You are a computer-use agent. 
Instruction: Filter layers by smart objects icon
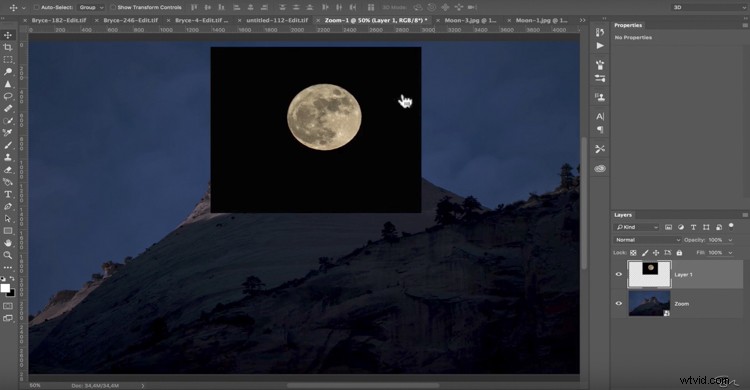point(718,227)
